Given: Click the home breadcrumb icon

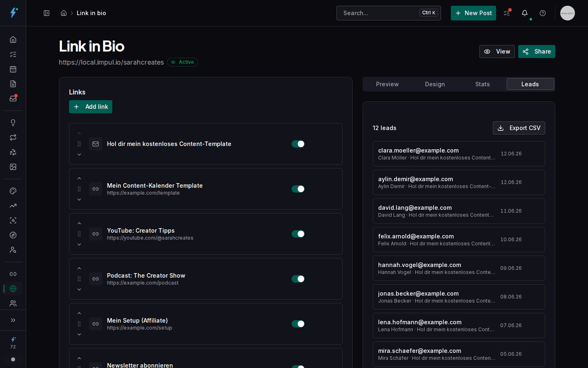Looking at the screenshot, I should [64, 13].
